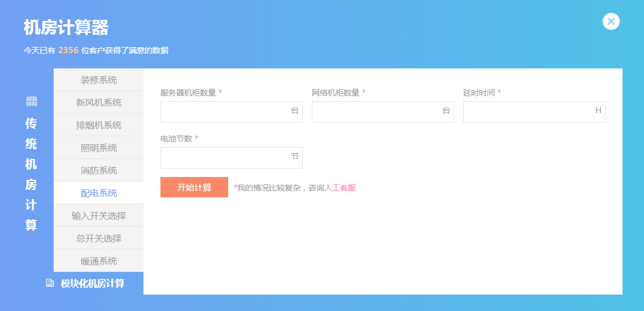Image resolution: width=644 pixels, height=311 pixels.
Task: Focus the 服务器机柜数量 input field
Action: (x=231, y=112)
